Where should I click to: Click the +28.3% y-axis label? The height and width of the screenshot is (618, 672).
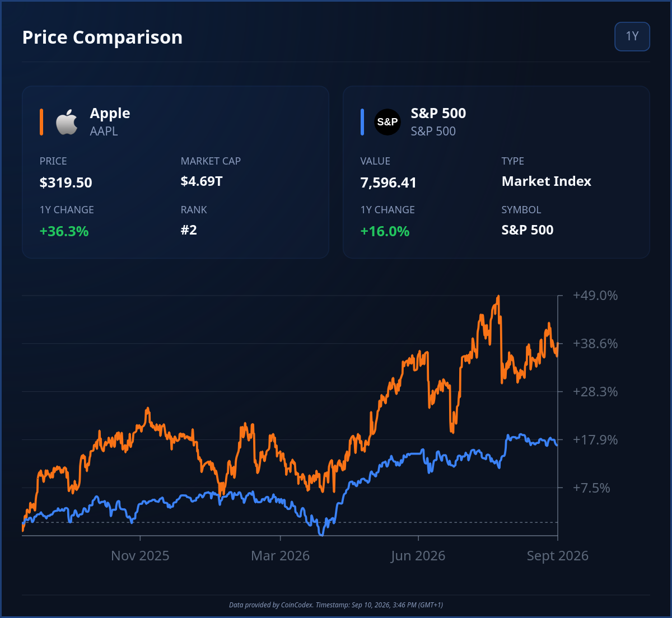click(595, 392)
